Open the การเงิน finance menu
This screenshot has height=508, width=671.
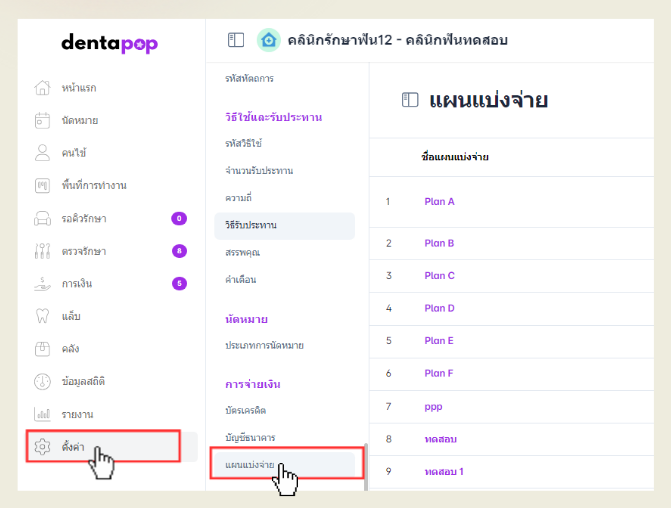coord(77,284)
